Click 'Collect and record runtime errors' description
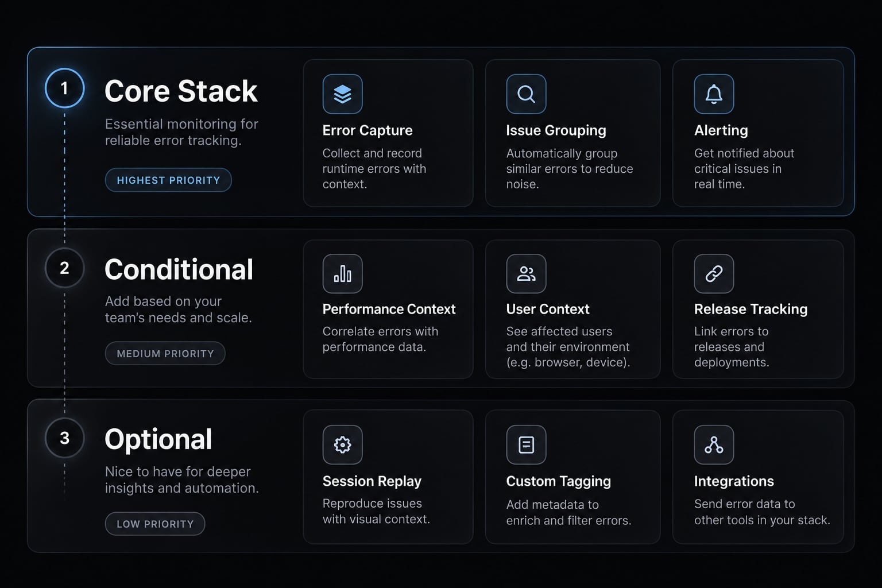This screenshot has height=588, width=882. [x=374, y=169]
